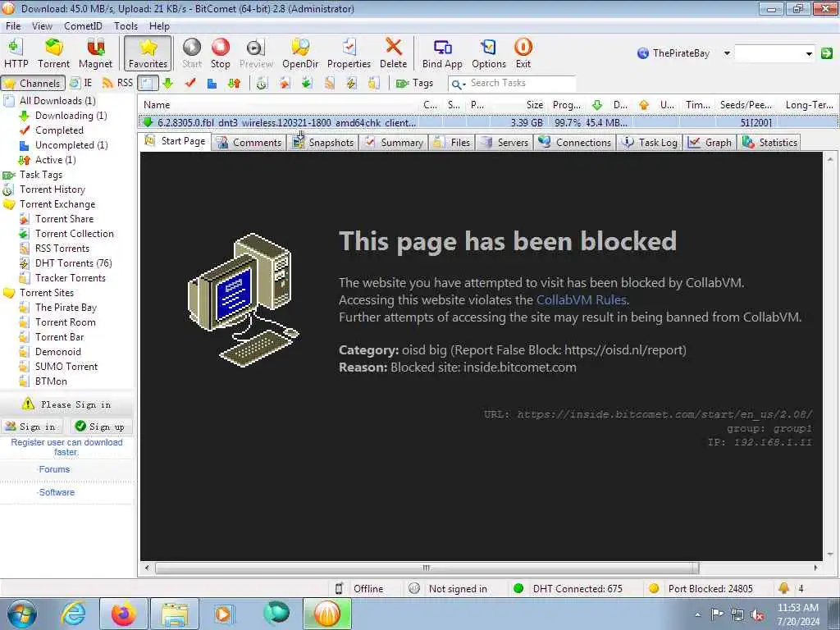The height and width of the screenshot is (630, 840).
Task: Click the Magnet link toolbar icon
Action: (95, 53)
